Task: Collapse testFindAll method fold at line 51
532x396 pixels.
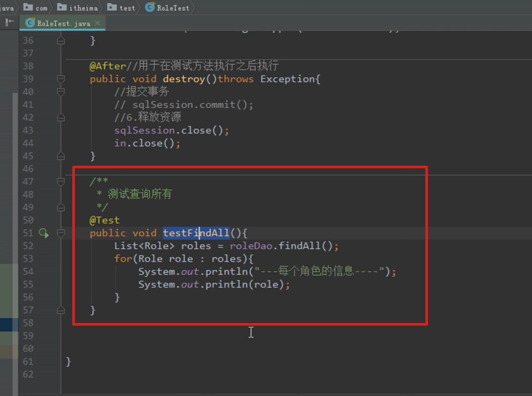Action: point(61,233)
